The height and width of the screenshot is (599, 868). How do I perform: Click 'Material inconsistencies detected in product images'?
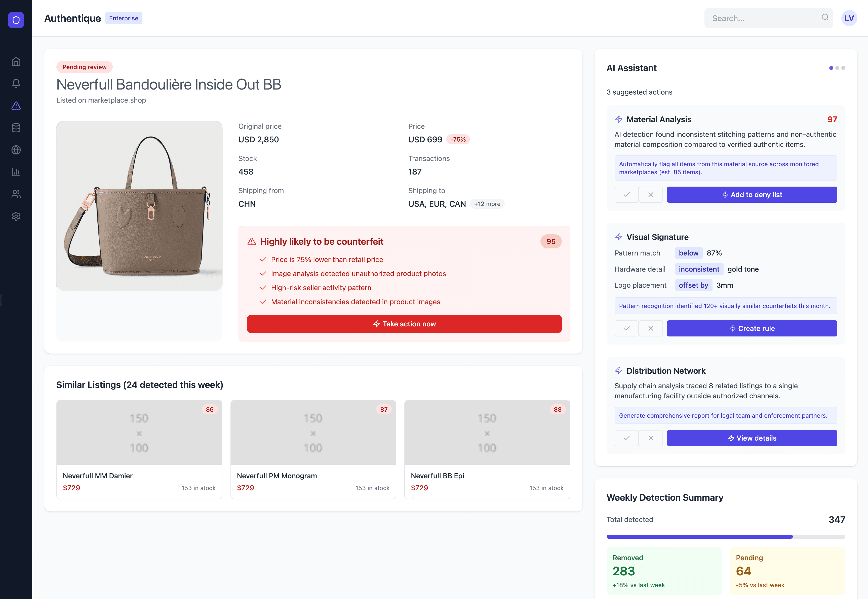(x=356, y=302)
